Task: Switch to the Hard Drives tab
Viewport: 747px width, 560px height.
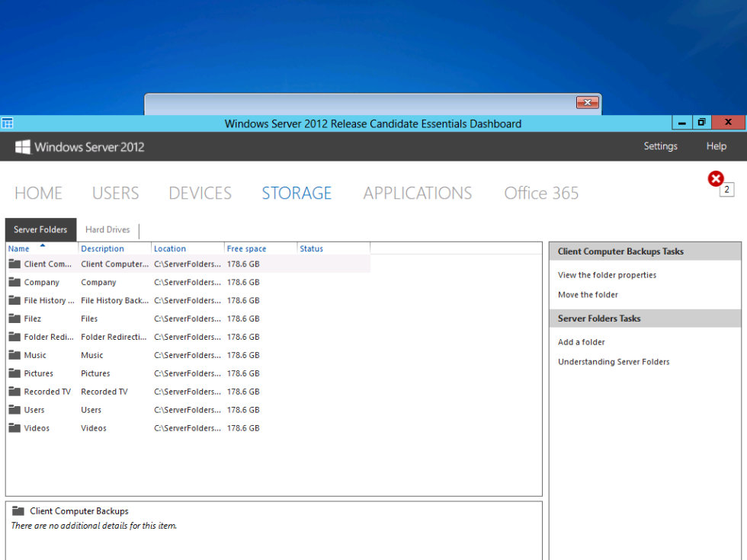Action: 107,229
